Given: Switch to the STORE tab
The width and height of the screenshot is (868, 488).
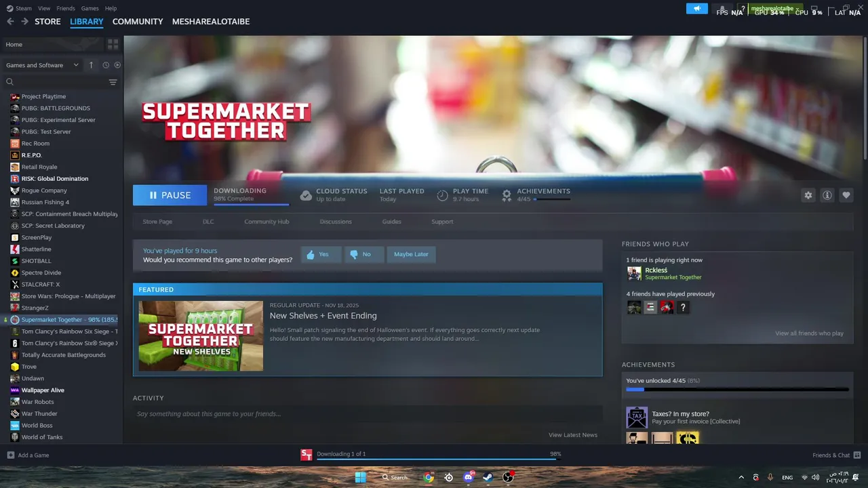Looking at the screenshot, I should pos(47,22).
